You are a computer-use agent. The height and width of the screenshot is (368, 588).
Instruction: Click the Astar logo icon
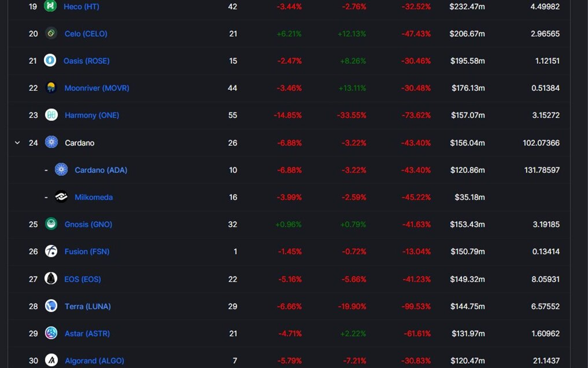tap(51, 333)
